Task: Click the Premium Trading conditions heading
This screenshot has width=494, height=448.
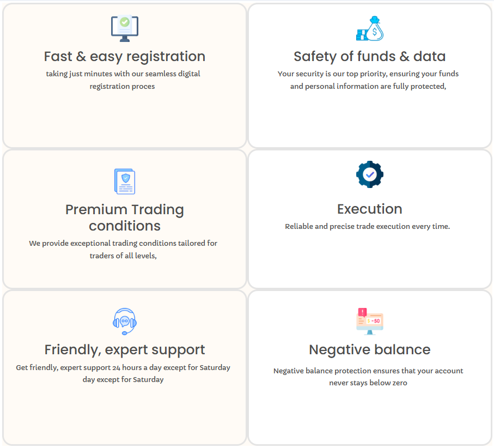Action: click(x=125, y=217)
